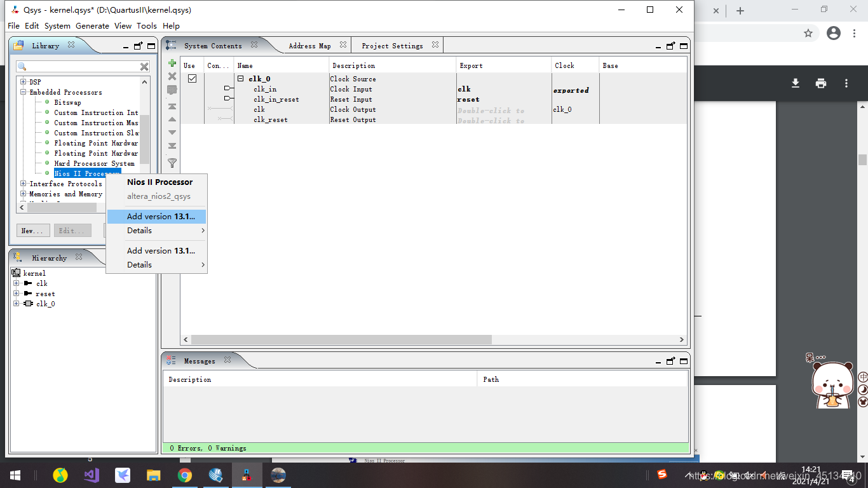This screenshot has height=488, width=868.
Task: Switch to the Project Settings tab
Action: click(x=392, y=46)
